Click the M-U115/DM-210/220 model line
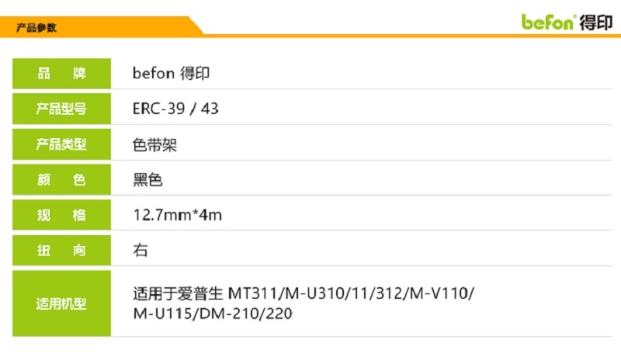 point(213,314)
